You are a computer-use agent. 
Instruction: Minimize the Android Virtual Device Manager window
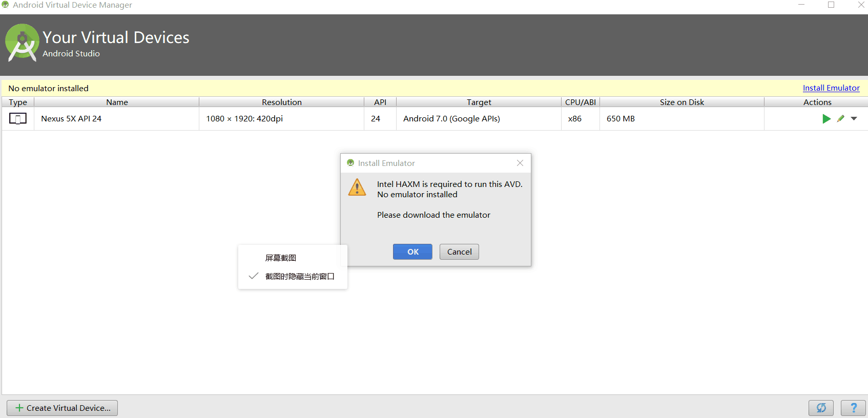pos(801,5)
